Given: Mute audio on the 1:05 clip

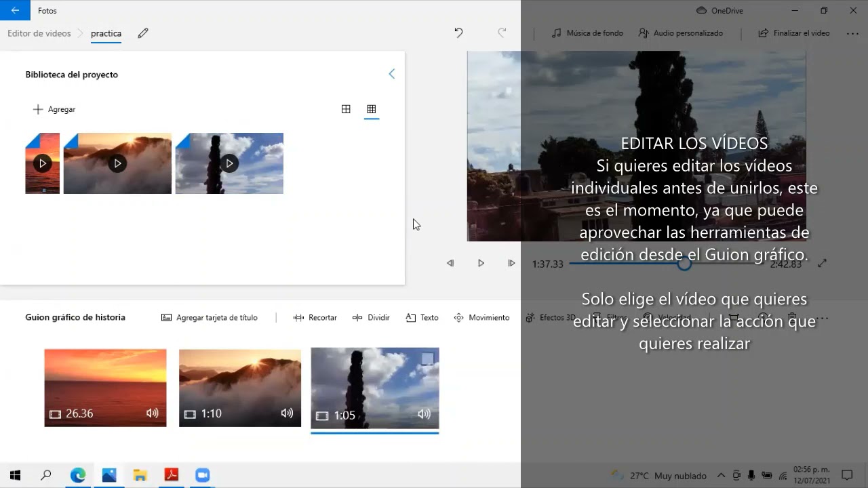Looking at the screenshot, I should coord(425,414).
